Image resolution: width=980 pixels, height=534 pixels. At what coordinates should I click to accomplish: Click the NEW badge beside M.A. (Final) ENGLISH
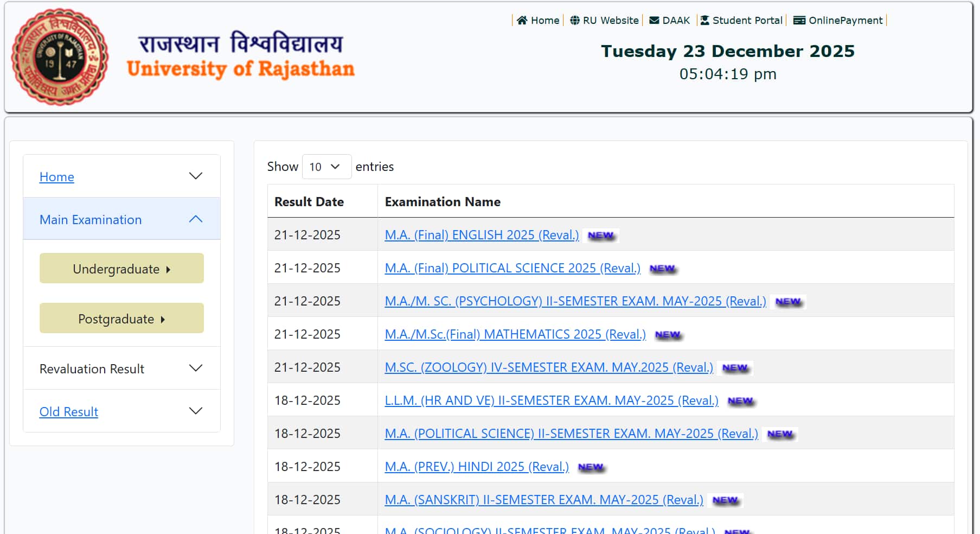pos(601,235)
